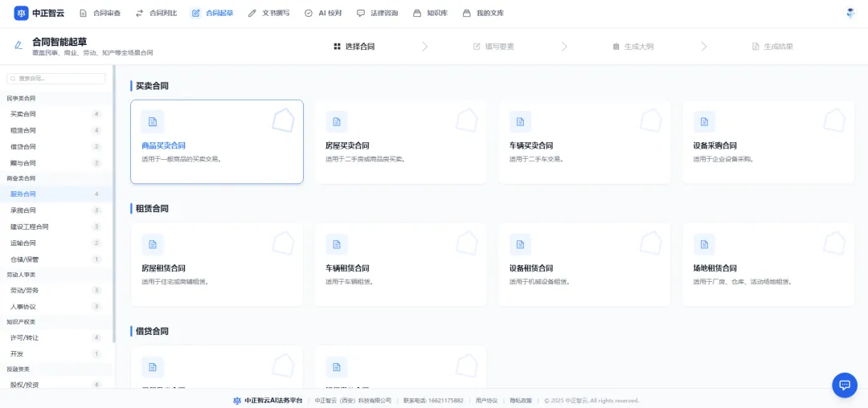The image size is (868, 408).
Task: Click the 生成结果 step
Action: point(772,47)
